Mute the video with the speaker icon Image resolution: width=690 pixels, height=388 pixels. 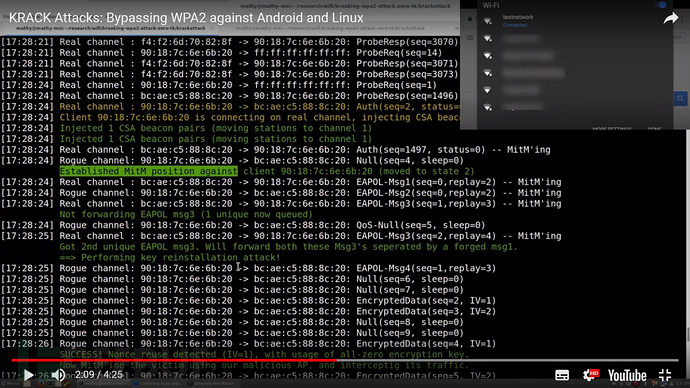58,375
